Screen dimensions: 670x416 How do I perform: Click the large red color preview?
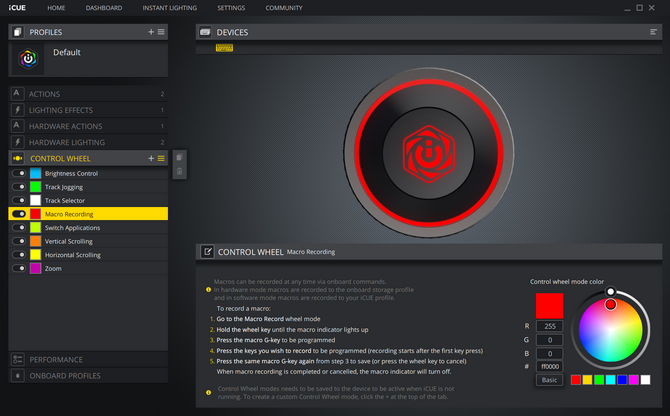tap(549, 306)
